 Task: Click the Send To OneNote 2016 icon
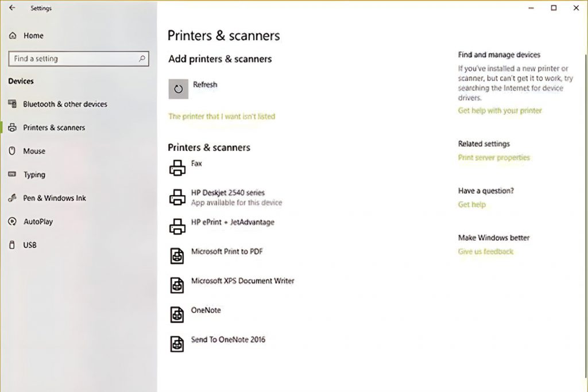177,344
